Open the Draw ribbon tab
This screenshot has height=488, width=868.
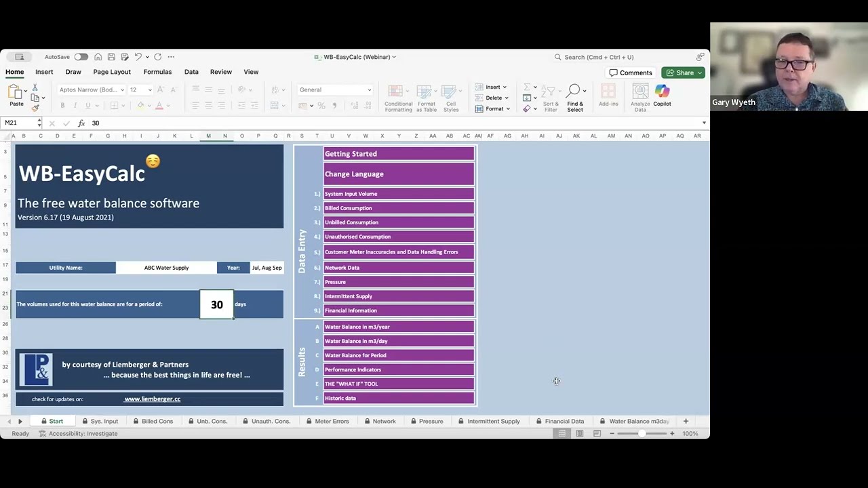click(73, 72)
